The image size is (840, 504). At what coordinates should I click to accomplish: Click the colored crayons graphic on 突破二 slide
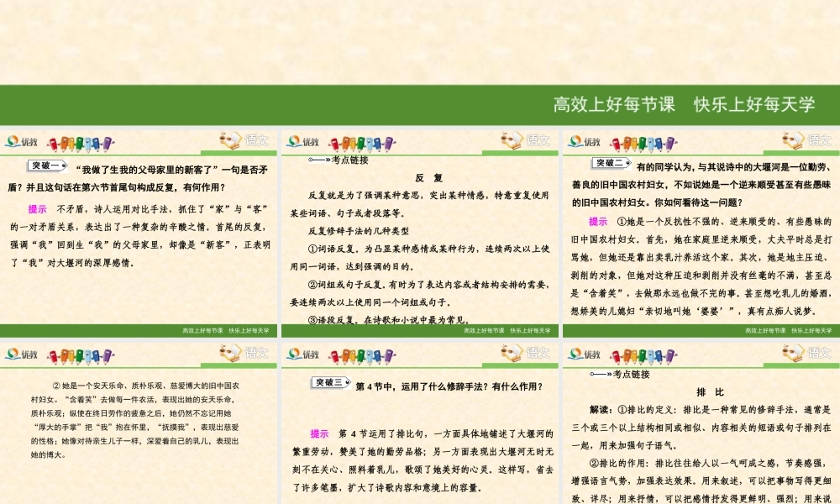click(643, 144)
